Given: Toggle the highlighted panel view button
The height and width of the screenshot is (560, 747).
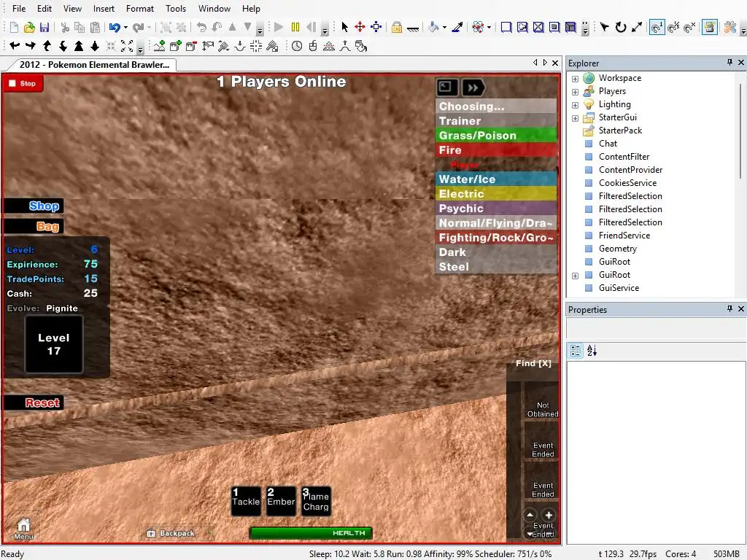Looking at the screenshot, I should (x=710, y=27).
